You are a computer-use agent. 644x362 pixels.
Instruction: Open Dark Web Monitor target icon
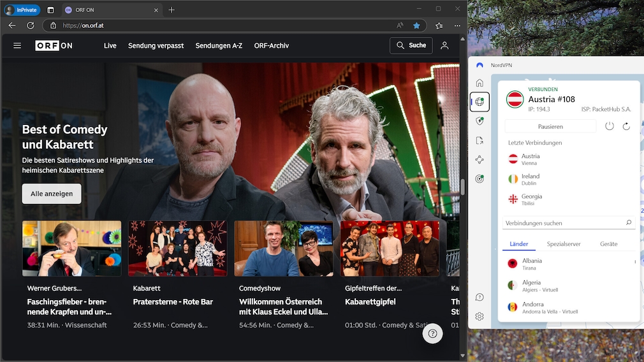(x=479, y=179)
